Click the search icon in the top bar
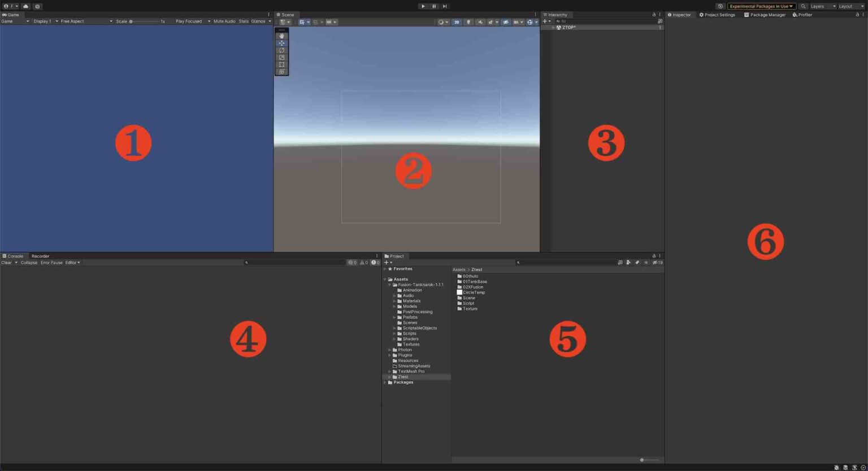 coord(803,6)
